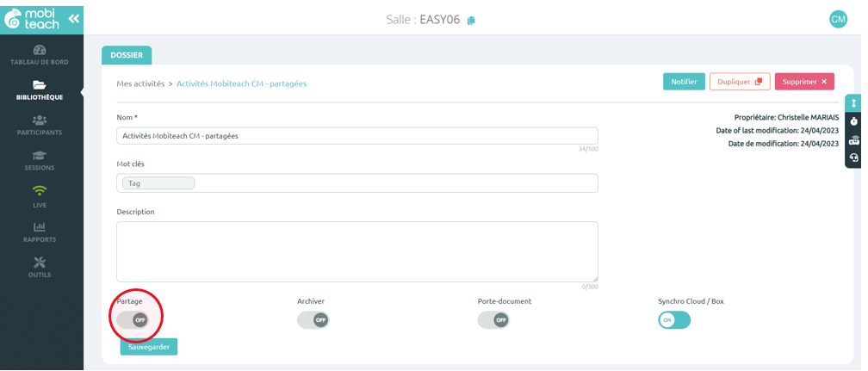868x371 pixels.
Task: Open the projector tool in side panel
Action: pos(853,140)
